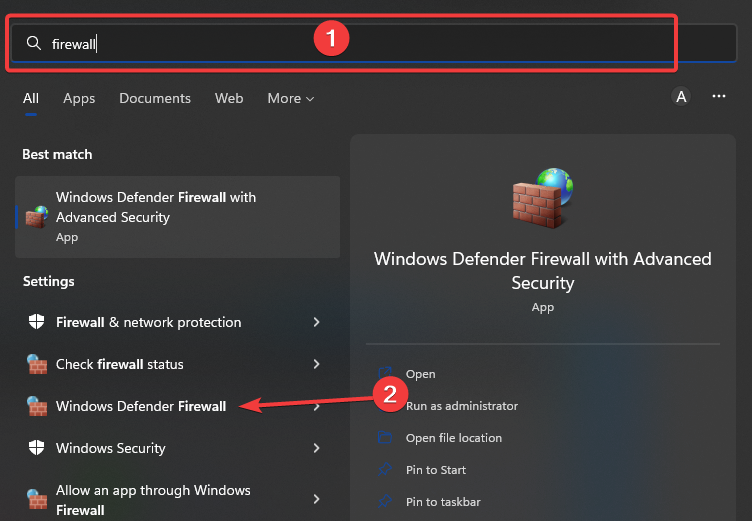Viewport: 752px width, 521px height.
Task: Click preview title Windows Defender Firewall with Advanced Security
Action: tap(542, 271)
